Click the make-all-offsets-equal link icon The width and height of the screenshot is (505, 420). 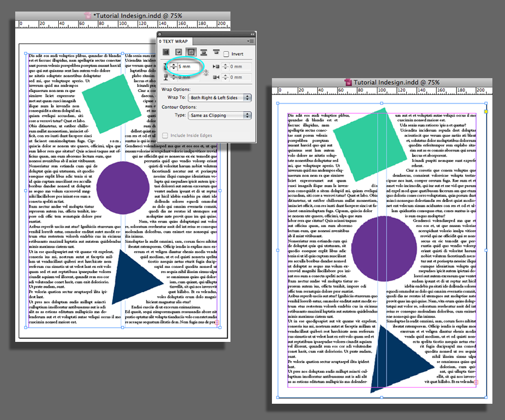click(204, 72)
